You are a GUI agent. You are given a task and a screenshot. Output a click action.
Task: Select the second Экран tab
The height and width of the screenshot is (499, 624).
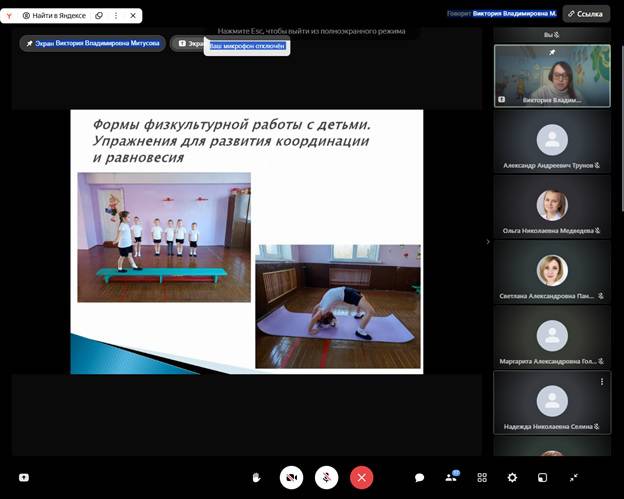pyautogui.click(x=188, y=43)
